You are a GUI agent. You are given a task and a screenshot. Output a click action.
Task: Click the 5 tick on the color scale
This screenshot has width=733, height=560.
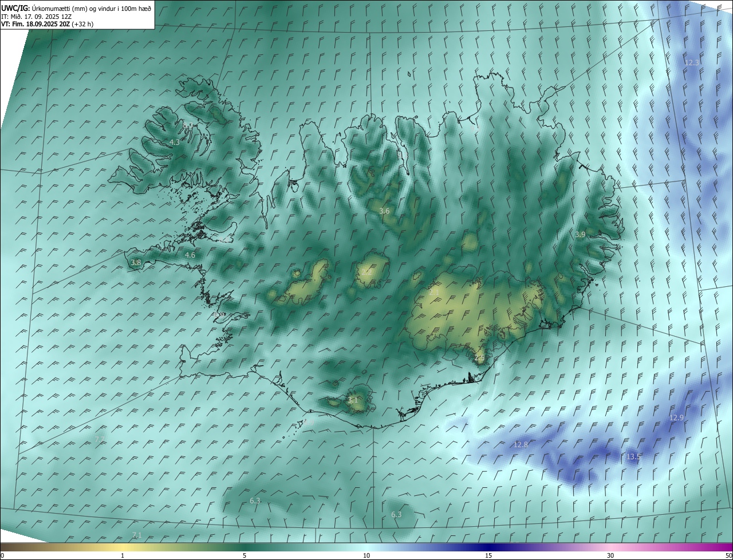(x=245, y=555)
